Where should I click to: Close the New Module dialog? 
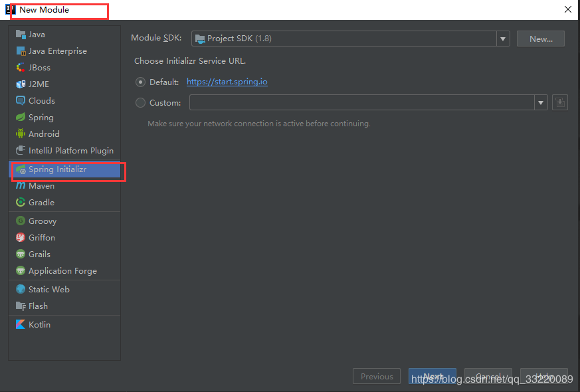coord(568,9)
